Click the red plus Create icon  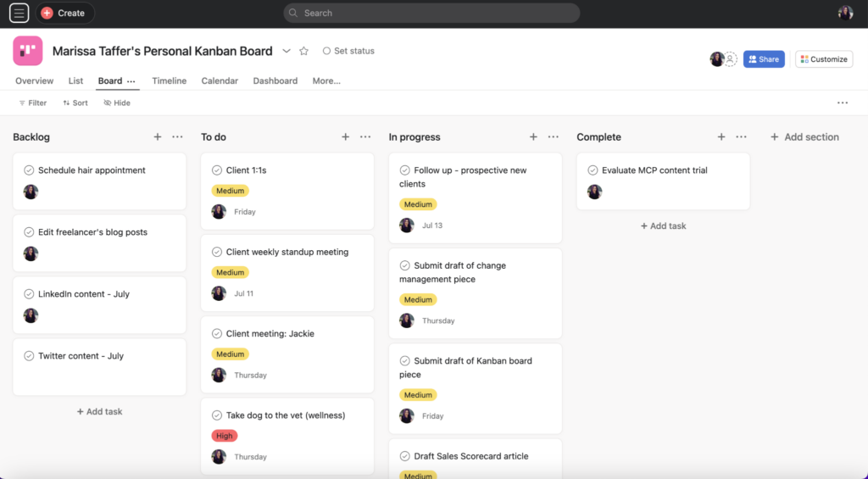click(47, 13)
